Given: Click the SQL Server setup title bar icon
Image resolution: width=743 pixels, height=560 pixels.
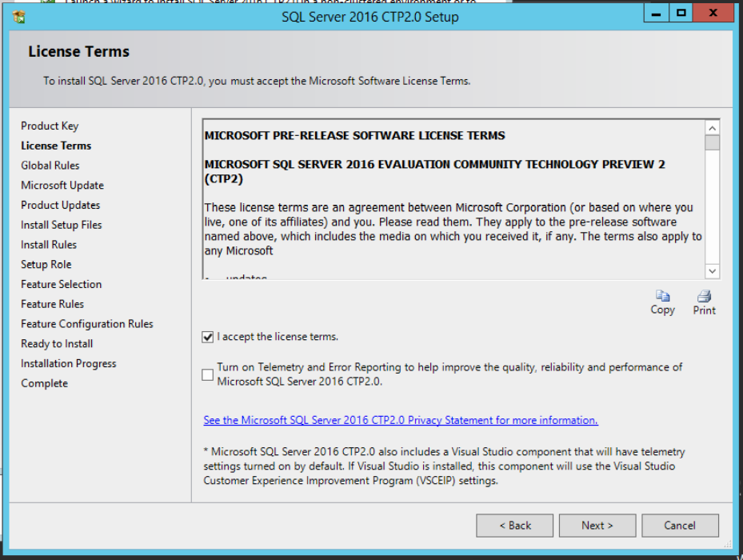Looking at the screenshot, I should (19, 17).
